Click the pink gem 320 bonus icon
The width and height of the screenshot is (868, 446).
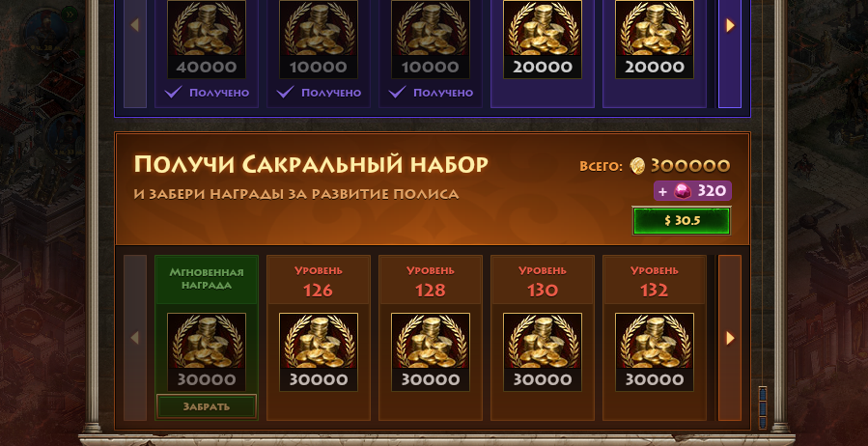[x=683, y=191]
